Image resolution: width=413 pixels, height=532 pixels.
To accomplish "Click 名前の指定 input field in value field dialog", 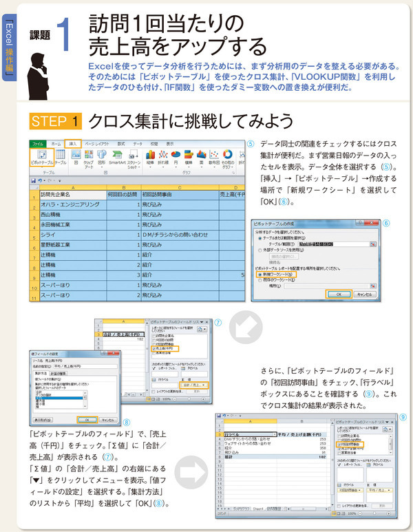I will pyautogui.click(x=85, y=366).
